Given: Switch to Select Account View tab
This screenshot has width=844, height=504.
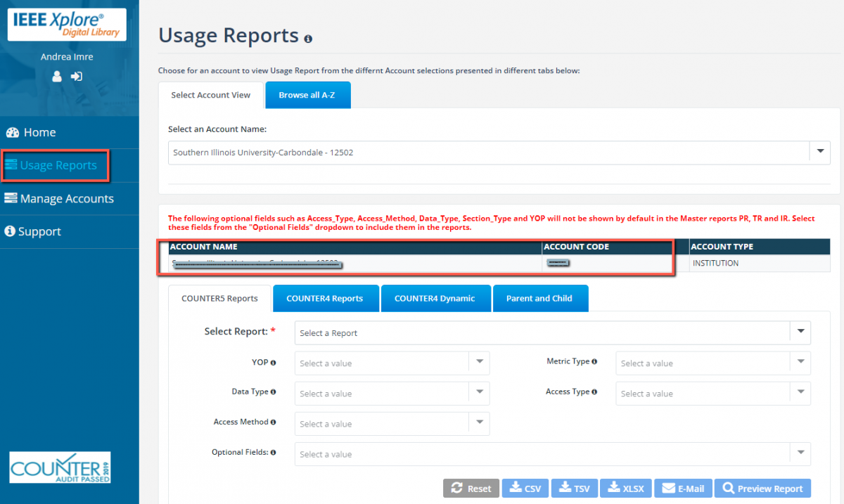Looking at the screenshot, I should [x=211, y=95].
